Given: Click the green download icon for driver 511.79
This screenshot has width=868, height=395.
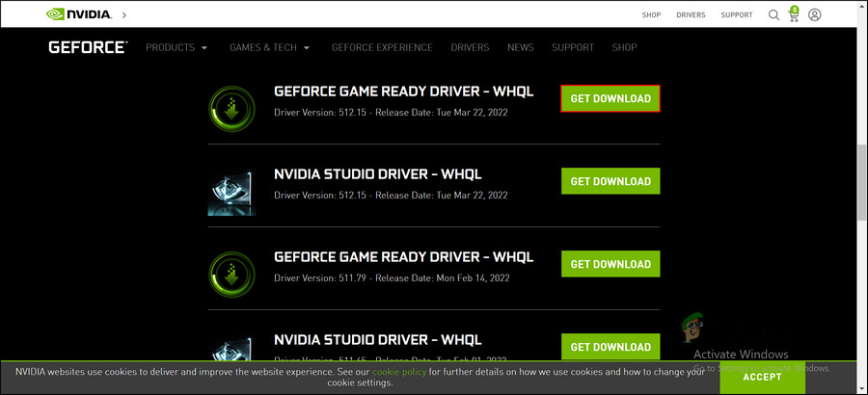Looking at the screenshot, I should [231, 275].
